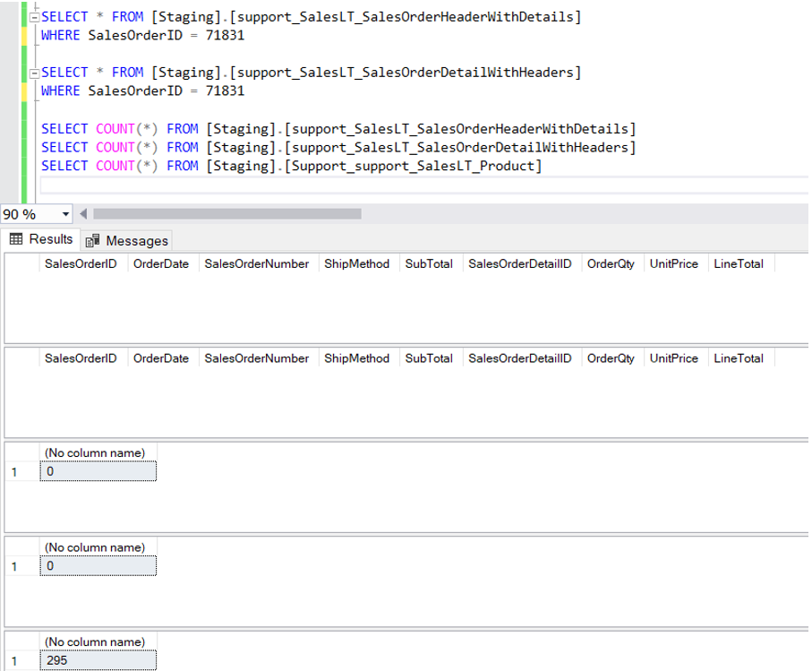Click the editor horizontal scrollbar thumb
812x671 pixels.
coord(227,214)
